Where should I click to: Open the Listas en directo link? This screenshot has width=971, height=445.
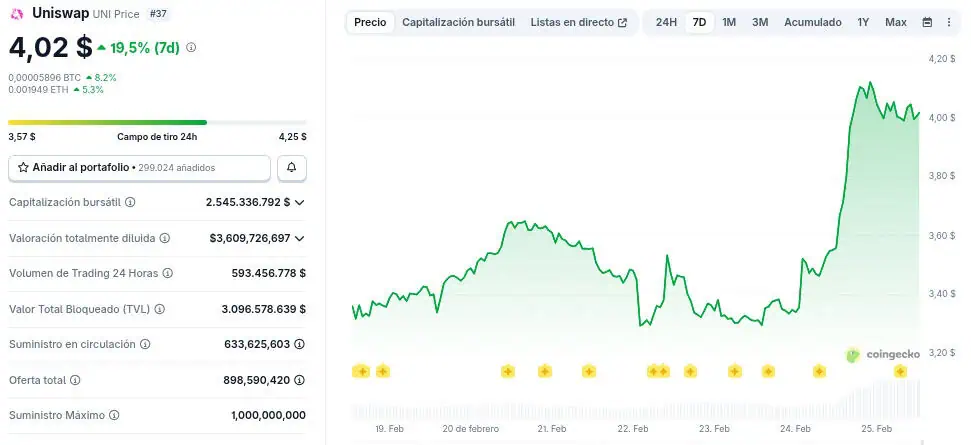(x=578, y=22)
